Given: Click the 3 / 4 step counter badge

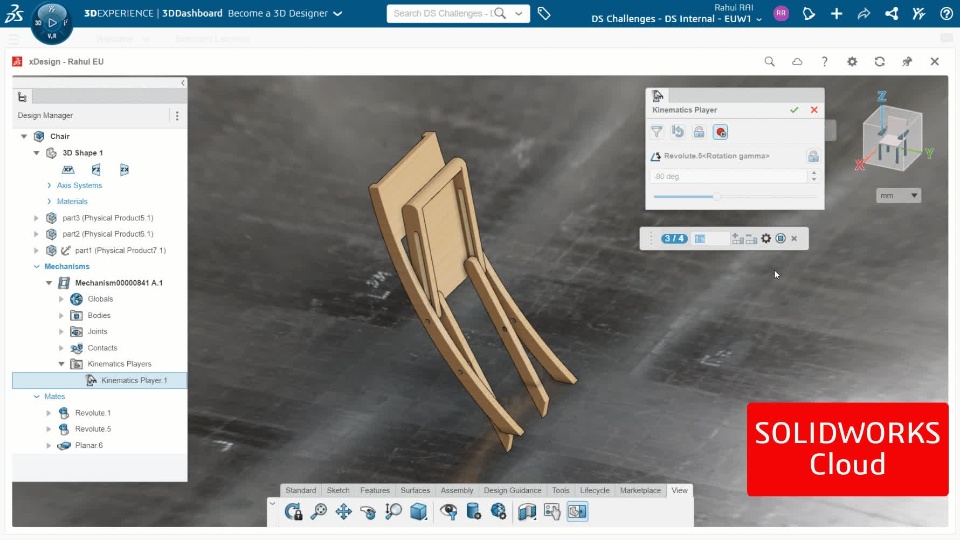Looking at the screenshot, I should coord(674,238).
